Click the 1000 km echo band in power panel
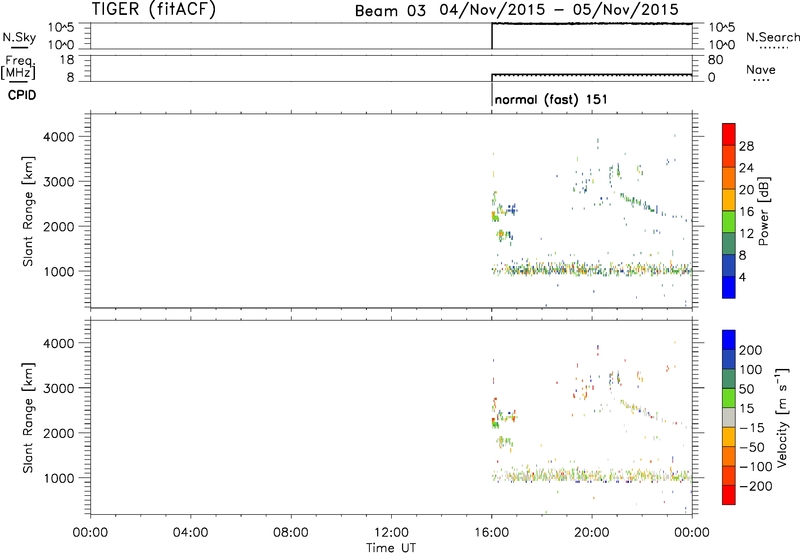This screenshot has width=800, height=554. 592,269
